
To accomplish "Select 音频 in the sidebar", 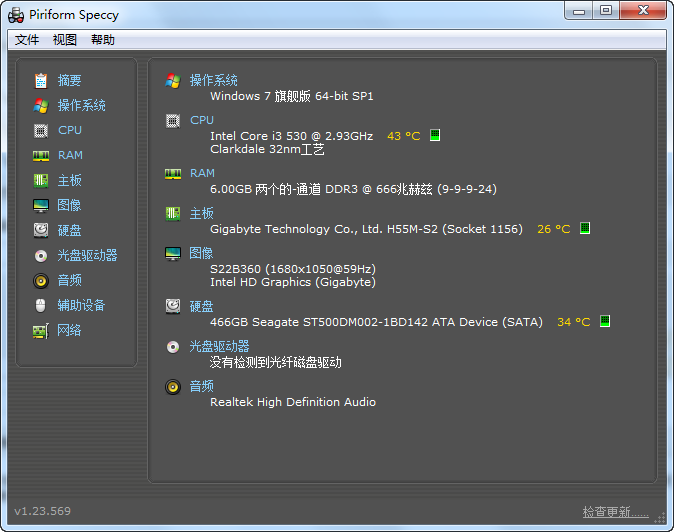I will coord(70,280).
